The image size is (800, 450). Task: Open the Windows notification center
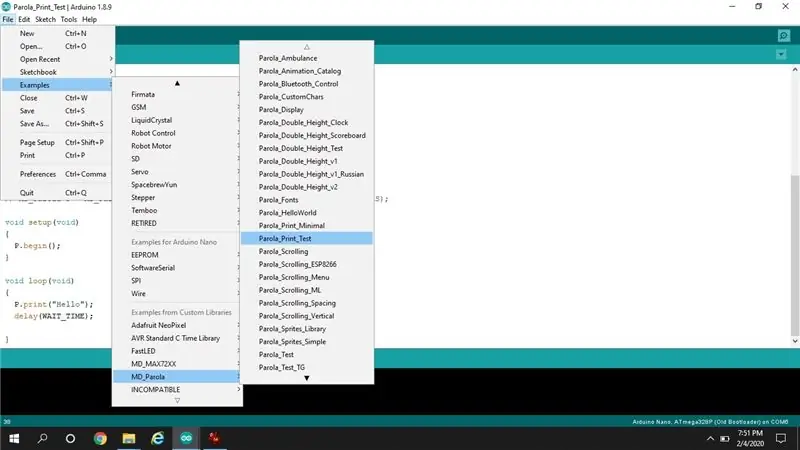point(781,438)
